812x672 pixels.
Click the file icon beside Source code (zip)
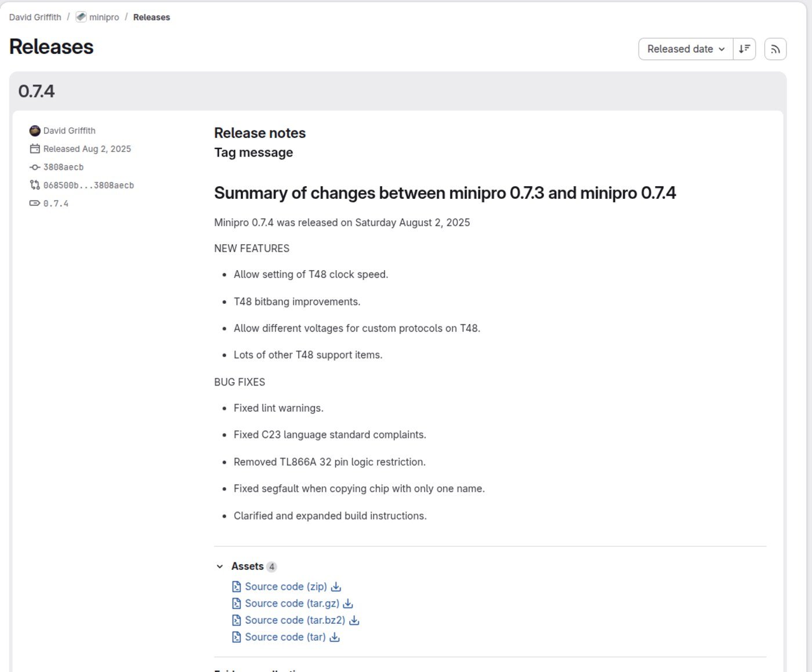pyautogui.click(x=237, y=587)
